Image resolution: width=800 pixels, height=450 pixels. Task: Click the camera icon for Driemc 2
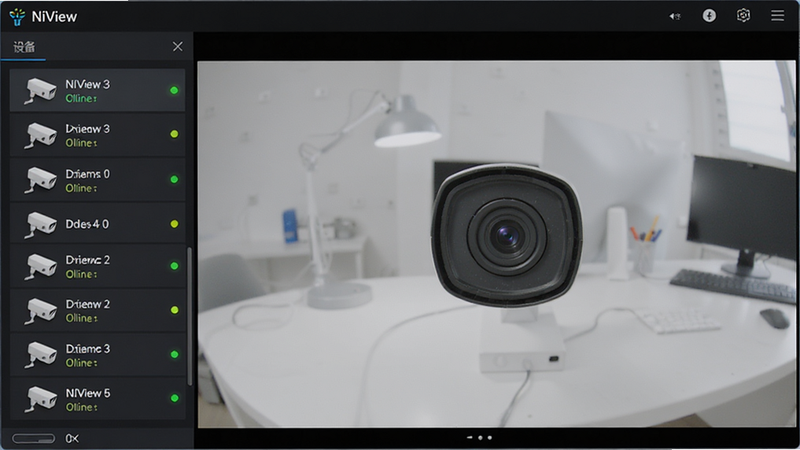tap(41, 266)
